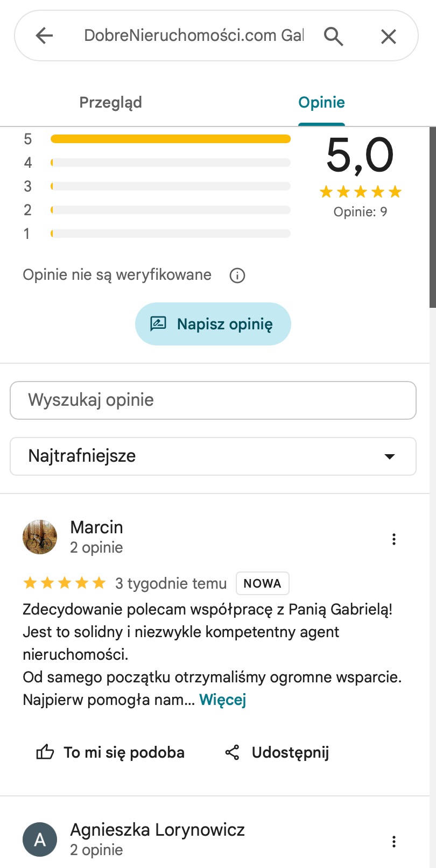Image resolution: width=436 pixels, height=868 pixels.
Task: Click the dropdown arrow on the sort selector
Action: (389, 456)
